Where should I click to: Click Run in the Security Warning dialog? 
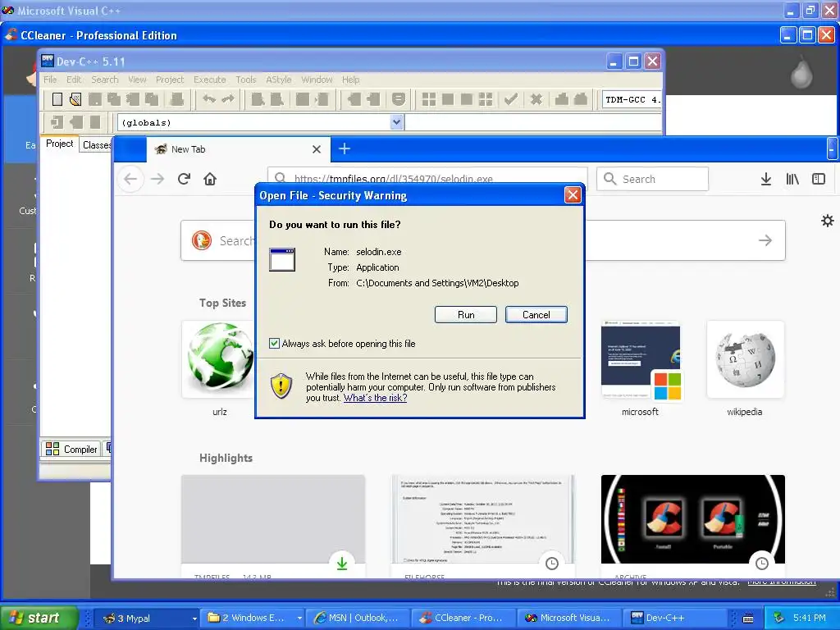pyautogui.click(x=466, y=314)
